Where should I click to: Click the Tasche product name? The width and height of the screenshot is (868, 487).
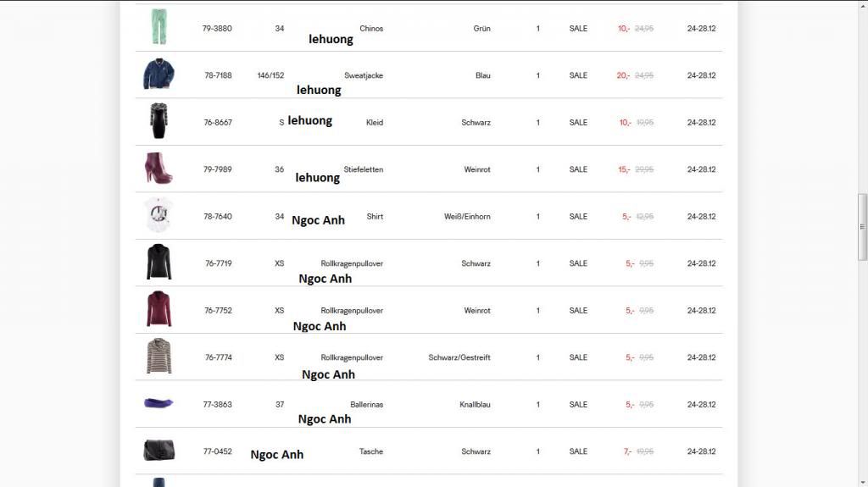(x=371, y=451)
